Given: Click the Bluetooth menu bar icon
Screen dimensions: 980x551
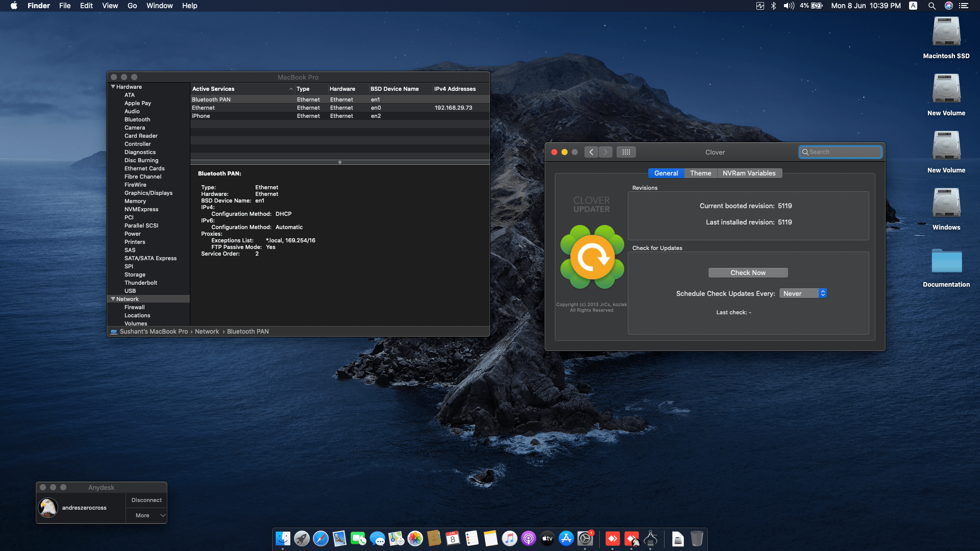Looking at the screenshot, I should coord(773,6).
